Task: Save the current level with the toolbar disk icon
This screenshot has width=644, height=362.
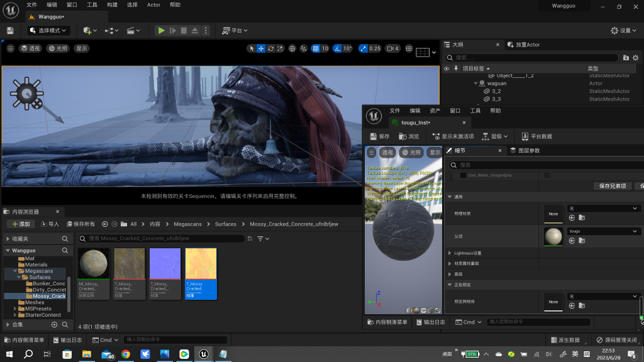Action: pos(10,30)
